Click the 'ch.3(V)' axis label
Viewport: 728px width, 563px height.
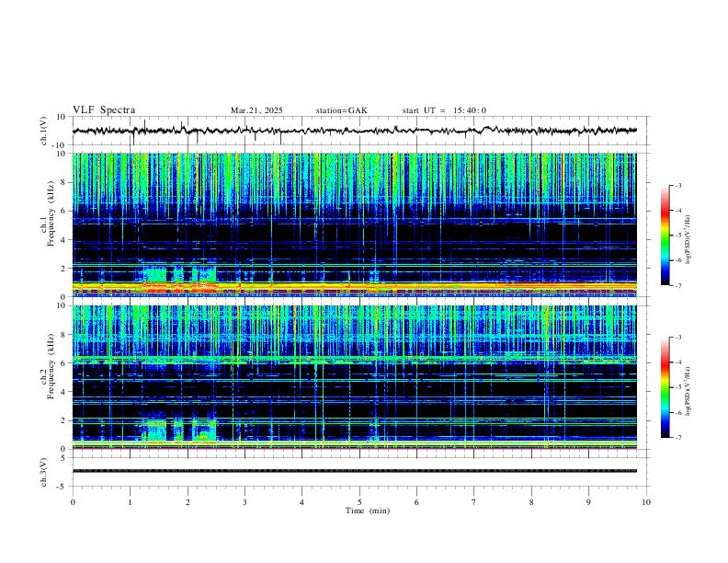43,472
